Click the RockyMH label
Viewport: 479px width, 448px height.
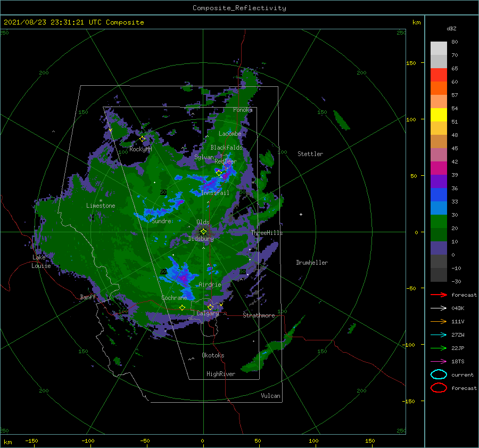click(141, 149)
